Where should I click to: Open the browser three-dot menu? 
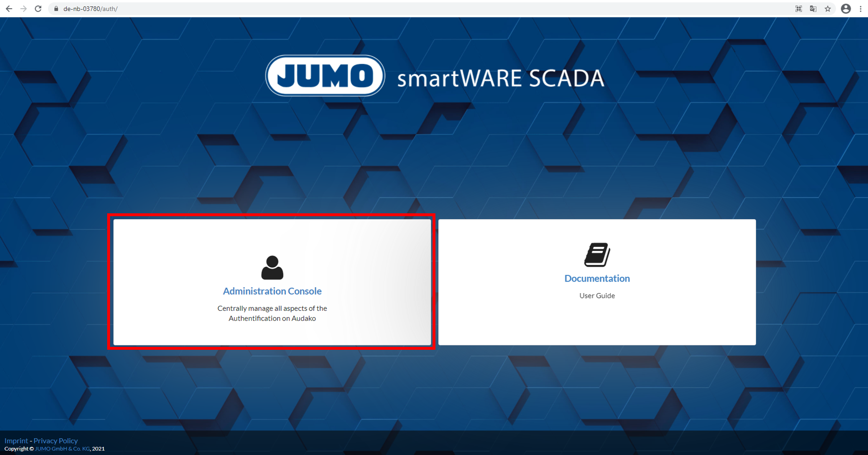[860, 9]
